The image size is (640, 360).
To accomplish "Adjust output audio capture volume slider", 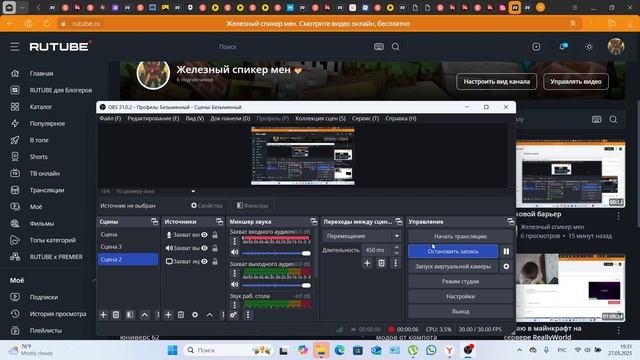I will (276, 285).
